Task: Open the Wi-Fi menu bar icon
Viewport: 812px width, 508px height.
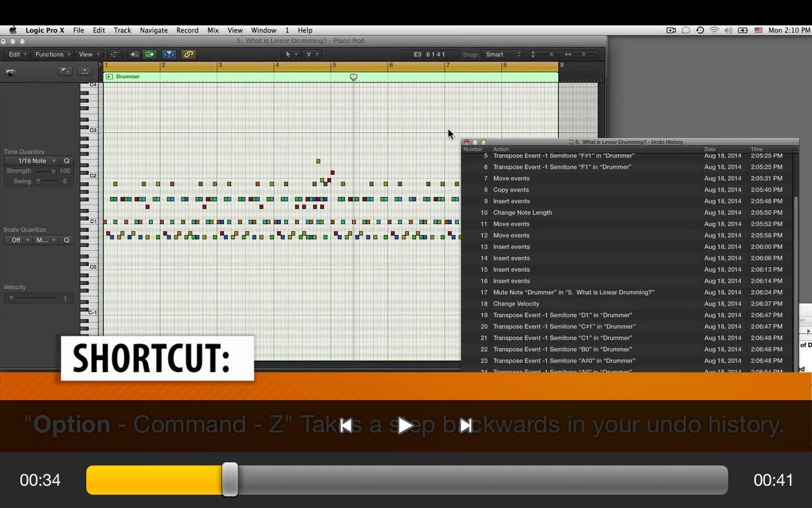Action: pos(714,30)
